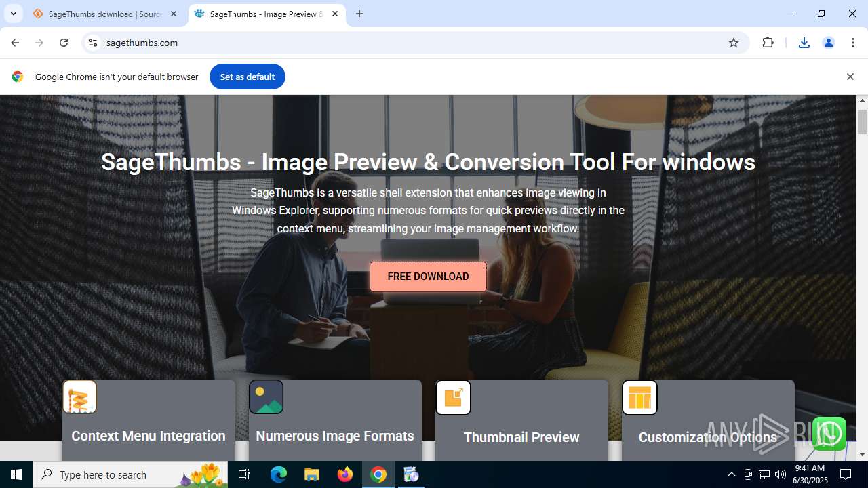Viewport: 868px width, 488px height.
Task: Open the Chrome tab search dropdown
Action: (x=13, y=14)
